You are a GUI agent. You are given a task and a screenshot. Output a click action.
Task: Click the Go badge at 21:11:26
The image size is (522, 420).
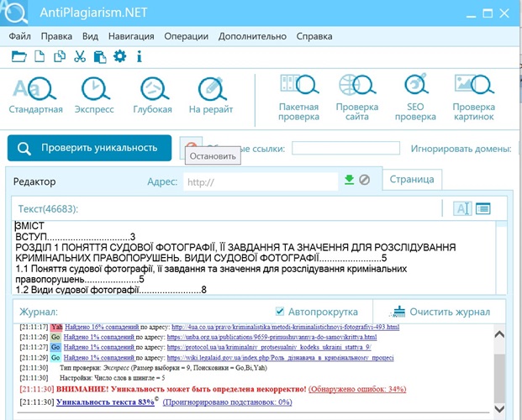point(55,337)
